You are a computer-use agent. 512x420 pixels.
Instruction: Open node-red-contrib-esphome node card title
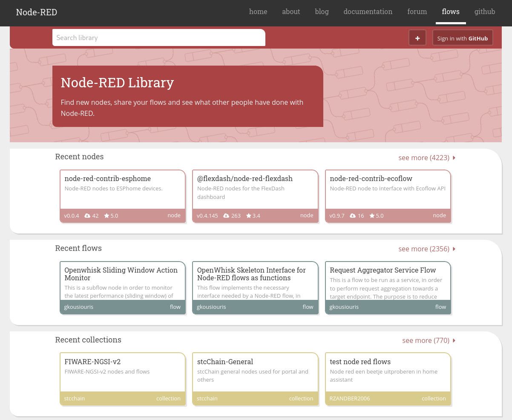108,178
